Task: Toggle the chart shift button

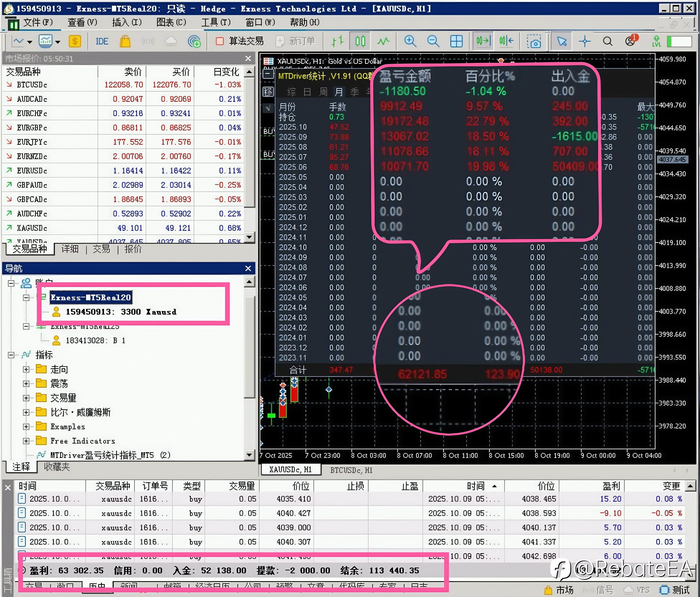Action: point(506,41)
